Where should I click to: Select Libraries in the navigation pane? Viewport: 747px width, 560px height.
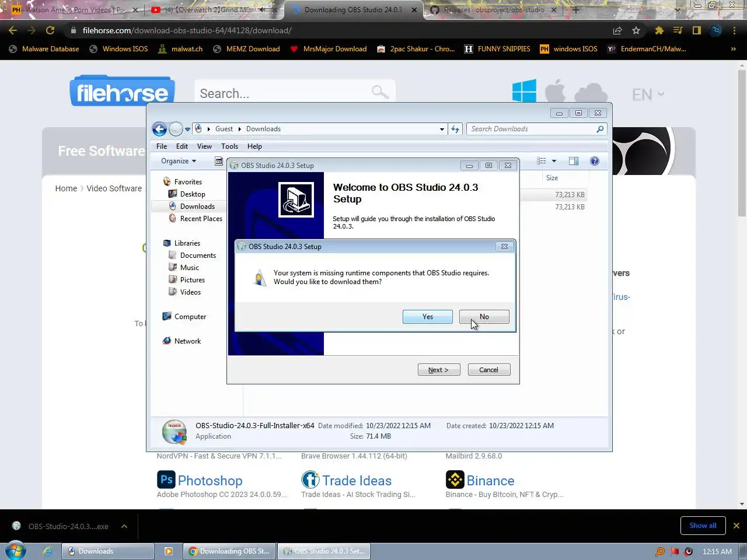pyautogui.click(x=187, y=243)
